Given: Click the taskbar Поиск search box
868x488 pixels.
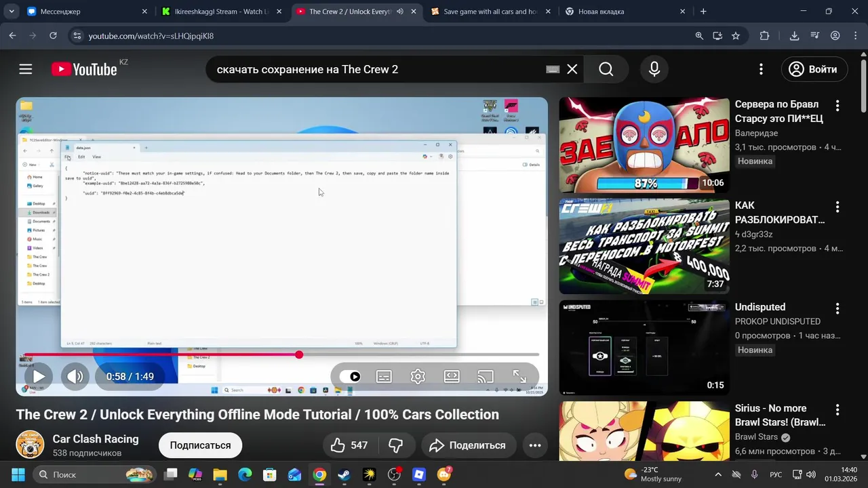Looking at the screenshot, I should click(x=94, y=474).
